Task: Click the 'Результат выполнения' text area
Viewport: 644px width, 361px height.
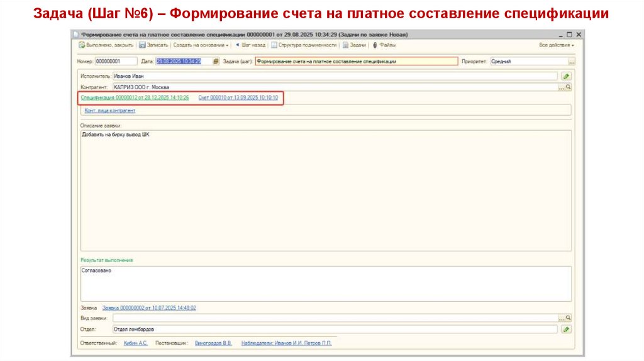Action: (326, 284)
